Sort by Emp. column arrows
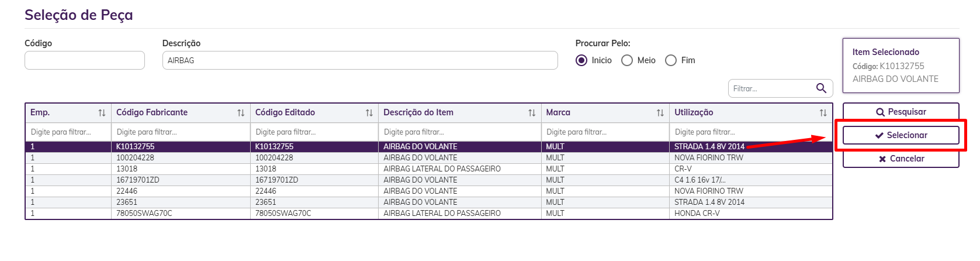This screenshot has height=261, width=980. coord(102,113)
